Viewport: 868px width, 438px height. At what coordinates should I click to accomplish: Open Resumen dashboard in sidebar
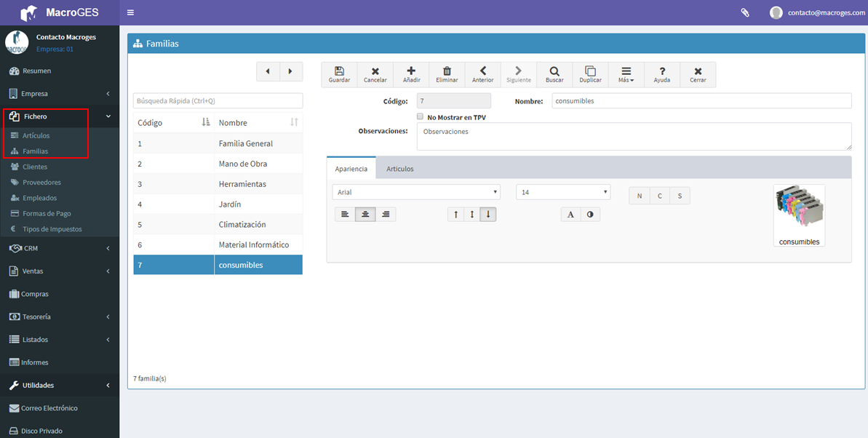tap(59, 71)
